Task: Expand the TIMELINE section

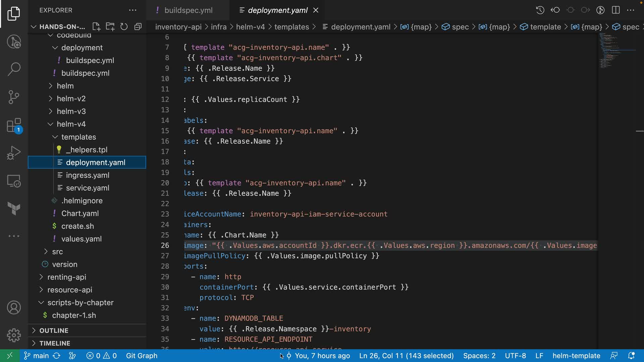Action: click(55, 343)
